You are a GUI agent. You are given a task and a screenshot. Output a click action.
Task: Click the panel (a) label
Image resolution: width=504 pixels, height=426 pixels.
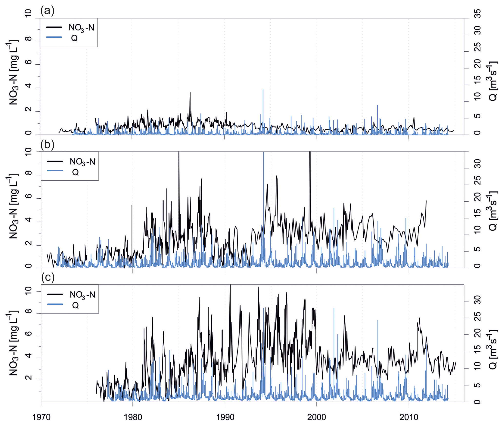click(47, 11)
